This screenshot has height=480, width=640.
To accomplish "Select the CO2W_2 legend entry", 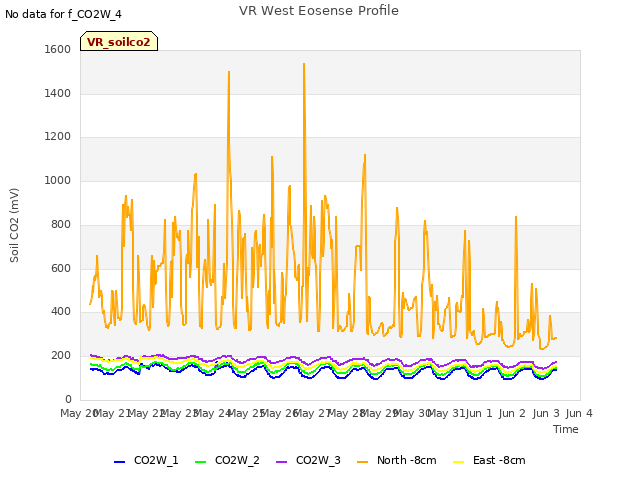I will coord(227,460).
